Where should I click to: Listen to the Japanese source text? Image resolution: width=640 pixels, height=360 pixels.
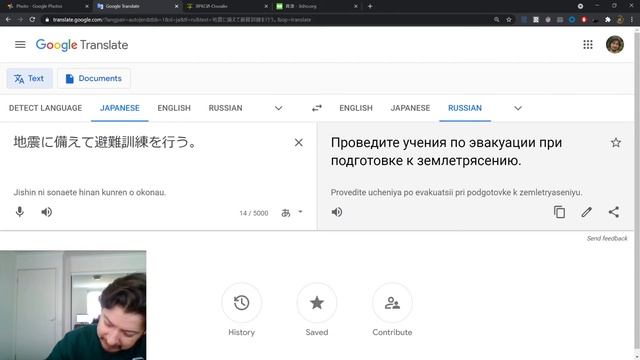coord(47,212)
